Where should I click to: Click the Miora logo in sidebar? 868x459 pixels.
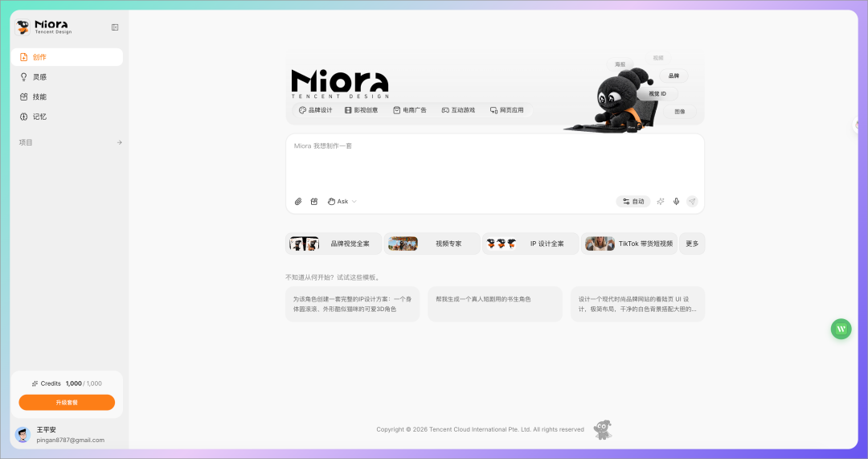pos(43,27)
